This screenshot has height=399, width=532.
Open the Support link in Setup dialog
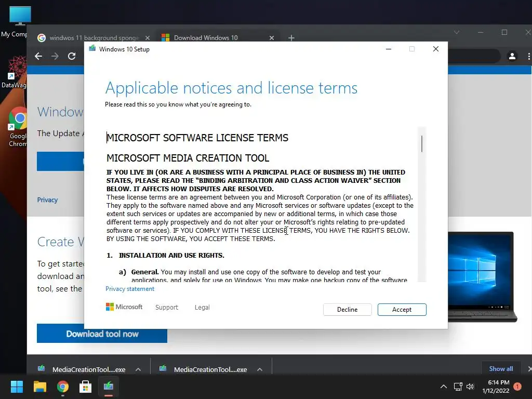tap(167, 308)
